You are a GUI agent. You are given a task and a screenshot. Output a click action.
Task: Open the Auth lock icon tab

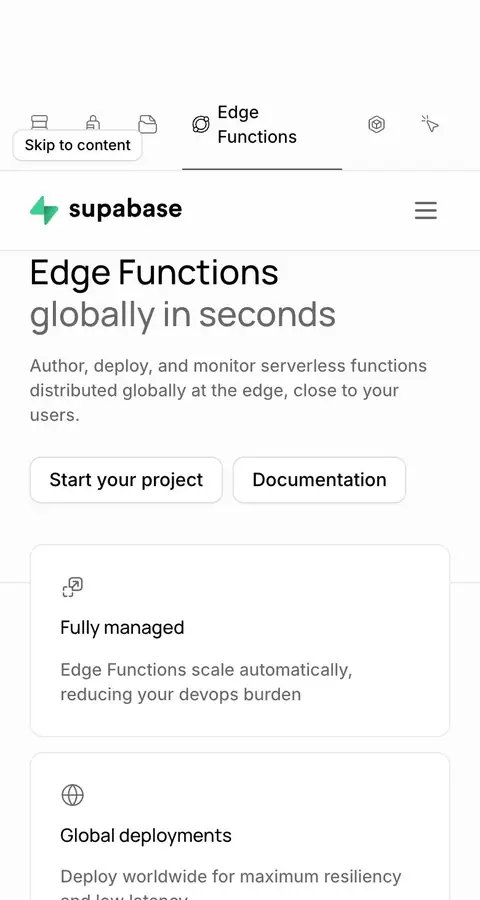point(93,123)
